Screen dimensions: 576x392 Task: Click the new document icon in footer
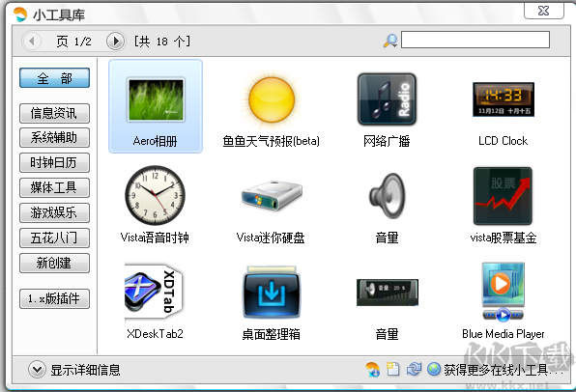coord(392,369)
